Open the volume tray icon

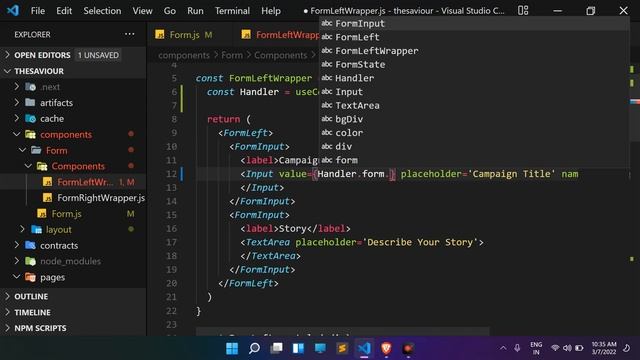[x=567, y=348]
